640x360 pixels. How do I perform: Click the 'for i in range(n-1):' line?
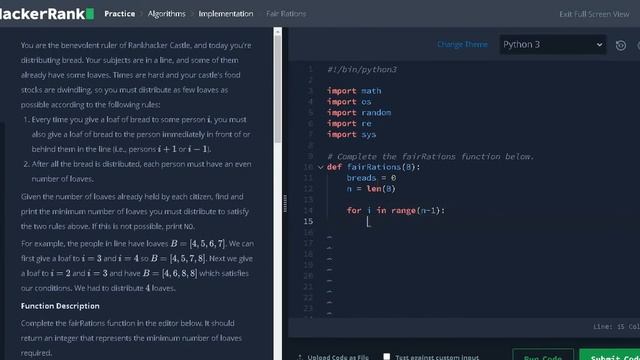[396, 211]
